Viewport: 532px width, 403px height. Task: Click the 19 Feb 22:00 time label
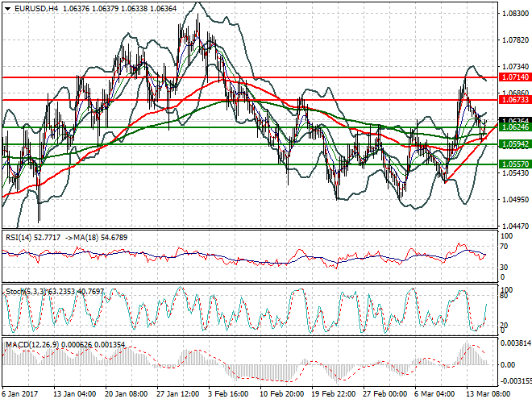tap(334, 394)
